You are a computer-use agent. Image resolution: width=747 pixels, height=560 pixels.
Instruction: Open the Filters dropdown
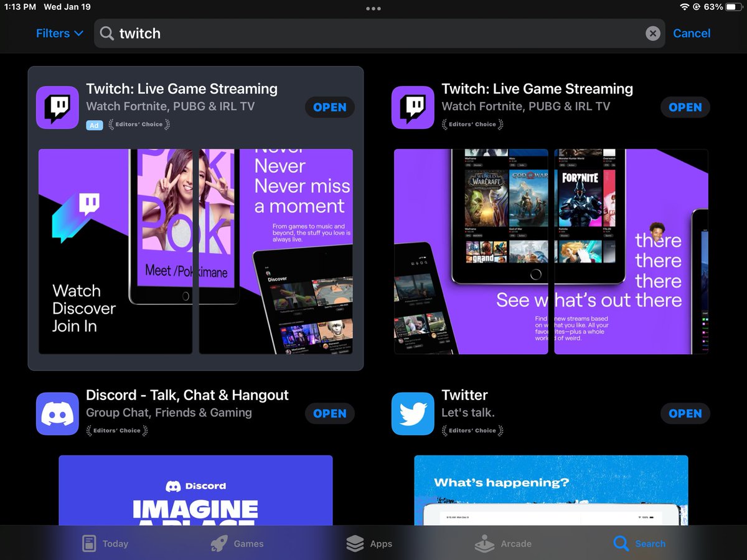pyautogui.click(x=59, y=34)
